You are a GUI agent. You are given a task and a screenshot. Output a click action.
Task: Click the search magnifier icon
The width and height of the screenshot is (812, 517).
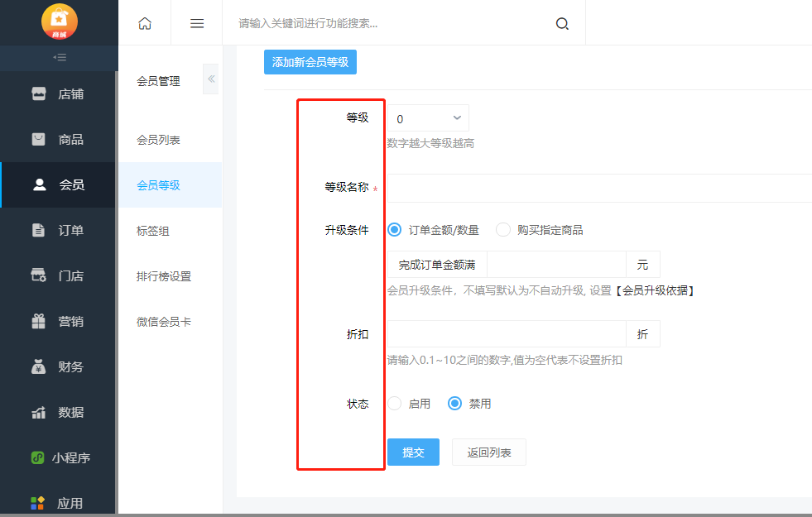(562, 24)
